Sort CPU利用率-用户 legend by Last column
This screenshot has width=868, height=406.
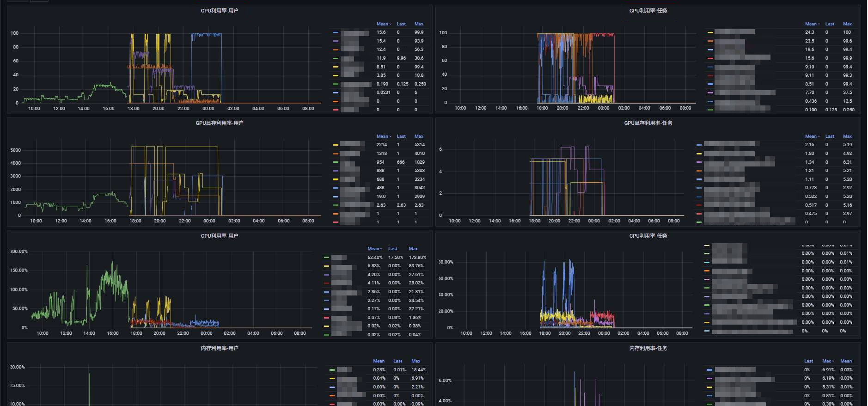[392, 249]
